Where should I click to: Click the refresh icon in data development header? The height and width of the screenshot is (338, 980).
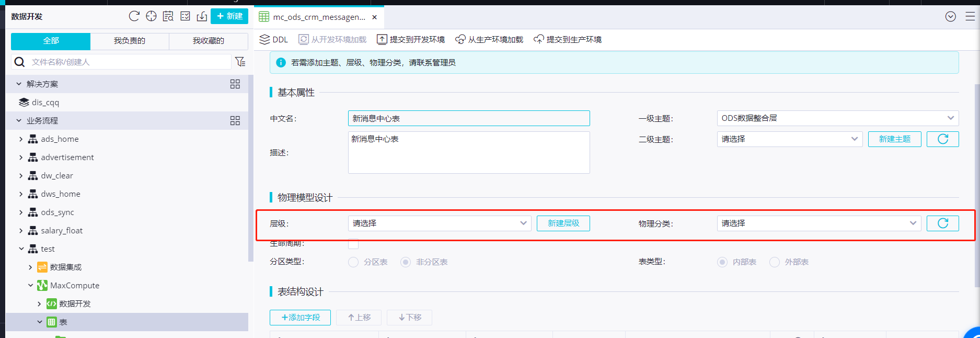pyautogui.click(x=134, y=16)
